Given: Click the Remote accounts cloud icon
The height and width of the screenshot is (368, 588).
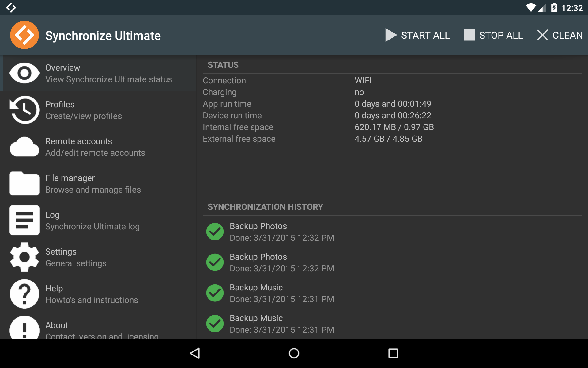Looking at the screenshot, I should tap(24, 147).
